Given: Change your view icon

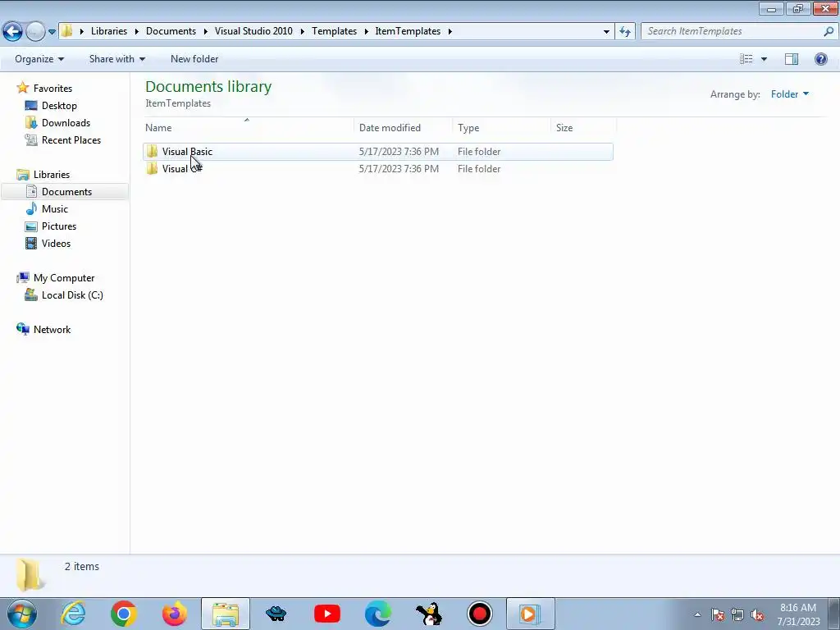Looking at the screenshot, I should point(746,59).
